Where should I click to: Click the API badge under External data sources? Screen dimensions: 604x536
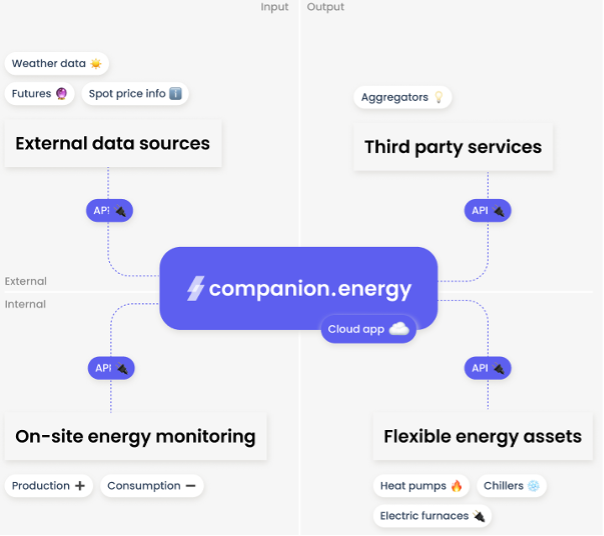click(109, 211)
